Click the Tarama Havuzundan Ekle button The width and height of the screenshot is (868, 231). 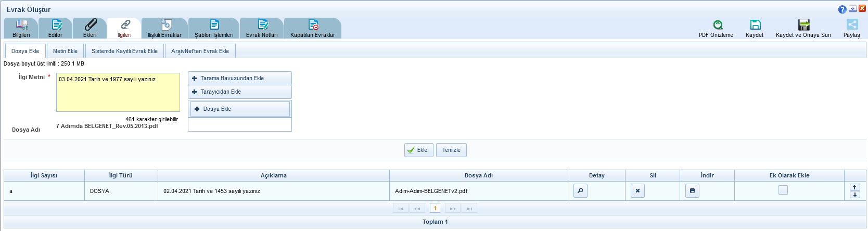coord(239,78)
